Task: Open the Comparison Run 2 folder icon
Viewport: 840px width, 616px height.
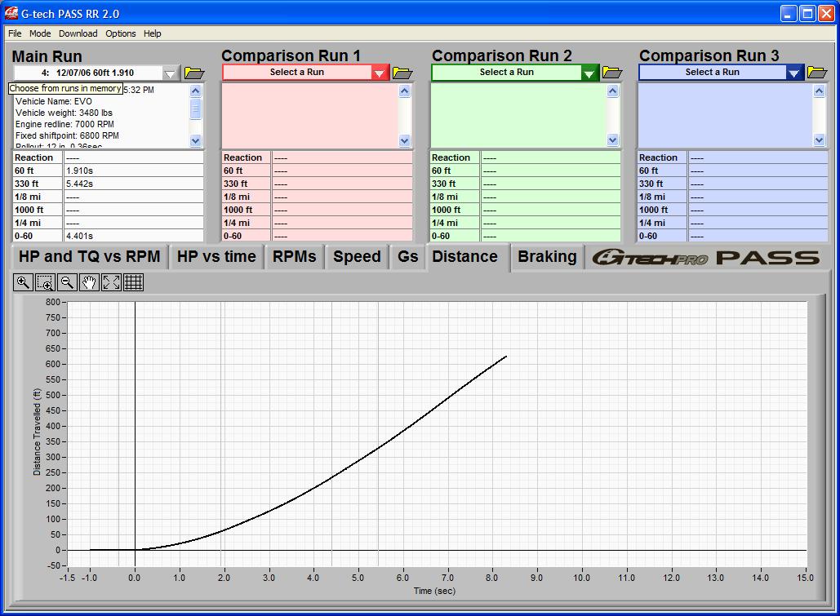Action: coord(612,73)
